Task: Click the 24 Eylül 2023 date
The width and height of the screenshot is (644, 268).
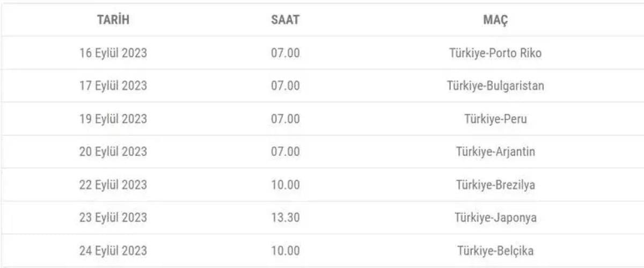Action: 113,251
